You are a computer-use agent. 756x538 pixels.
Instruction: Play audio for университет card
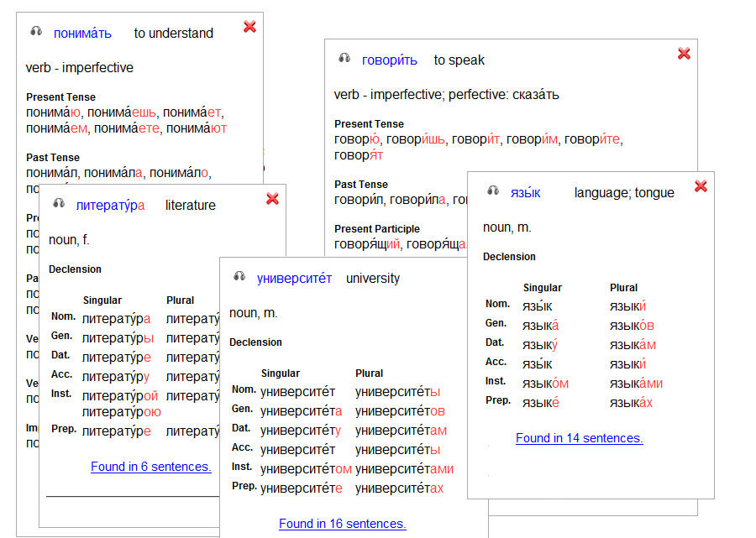click(x=239, y=276)
